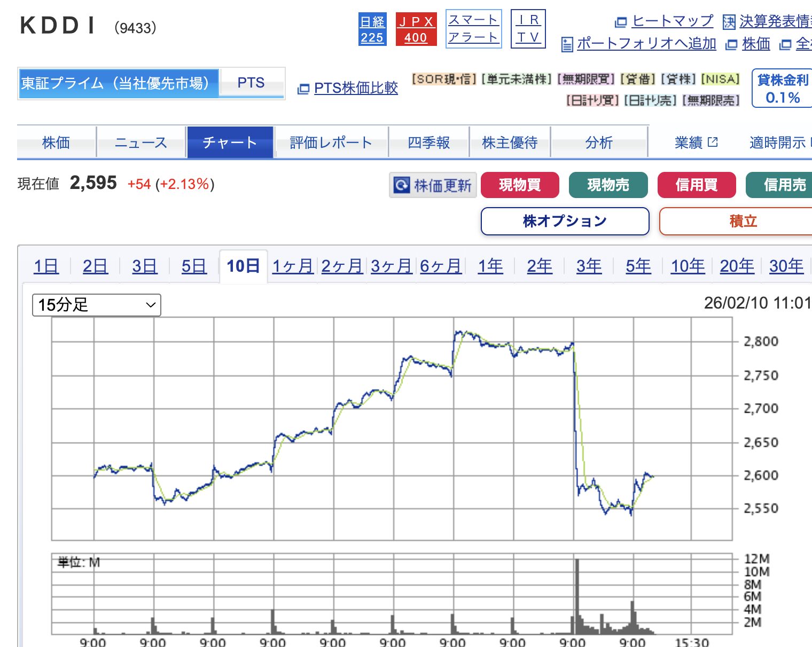The image size is (812, 647).
Task: Click the refresh icon in 株価更新 button
Action: 401,185
